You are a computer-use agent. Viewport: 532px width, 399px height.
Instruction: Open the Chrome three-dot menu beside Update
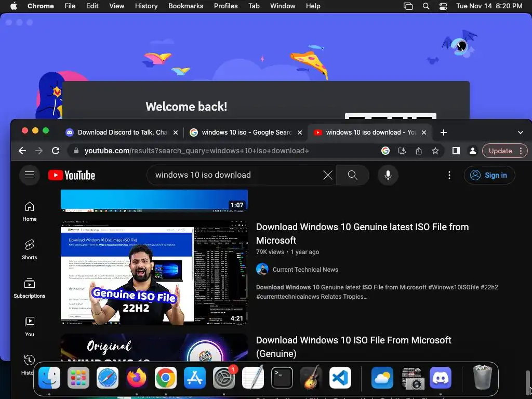coord(521,151)
